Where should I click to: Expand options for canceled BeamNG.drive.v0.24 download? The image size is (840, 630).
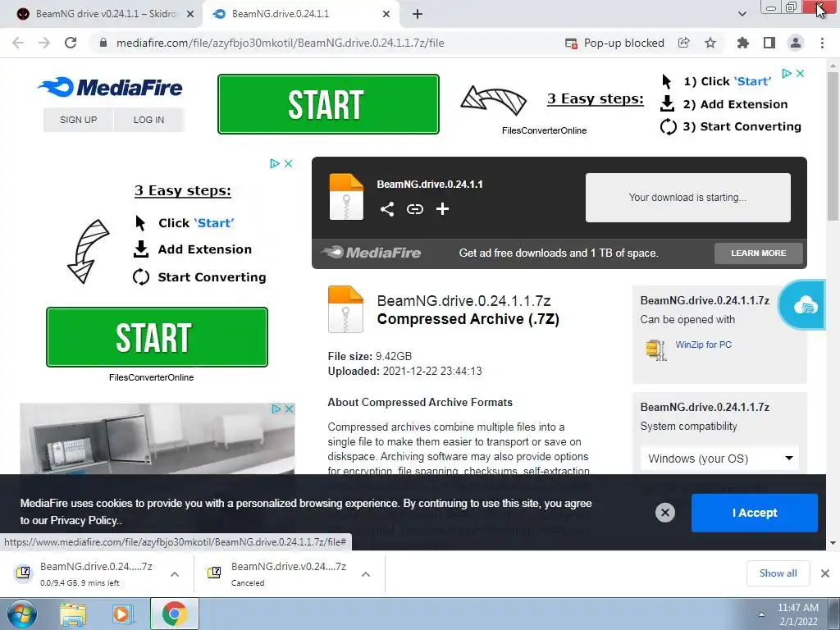[x=366, y=574]
